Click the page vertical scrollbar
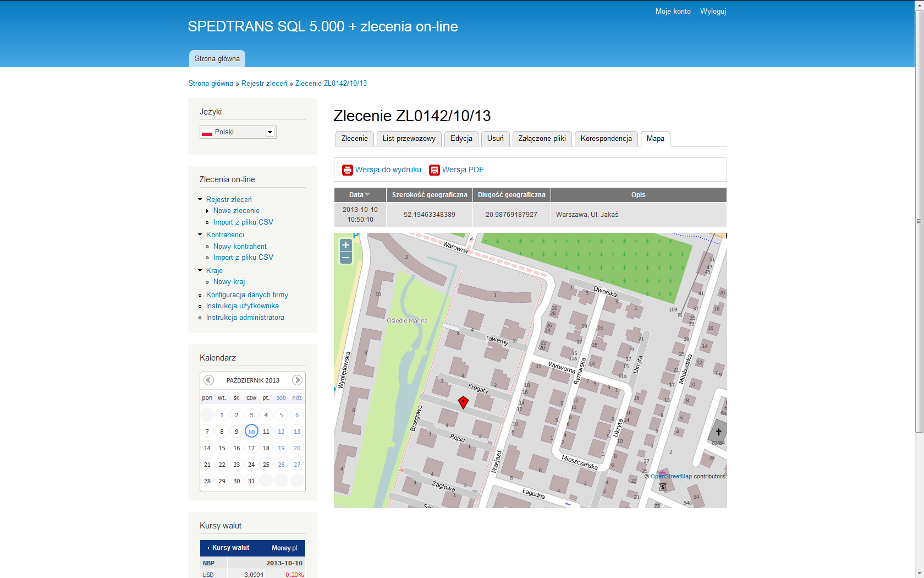This screenshot has width=924, height=578. pyautogui.click(x=919, y=220)
